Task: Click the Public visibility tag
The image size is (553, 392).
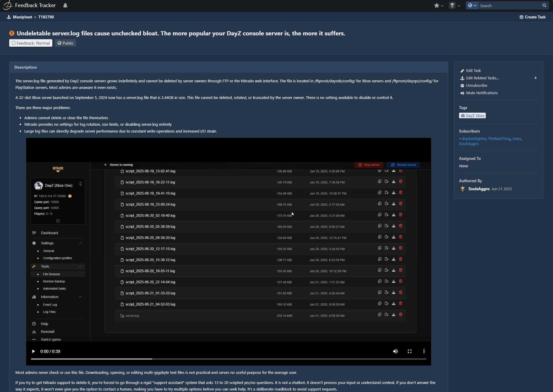Action: click(x=65, y=43)
